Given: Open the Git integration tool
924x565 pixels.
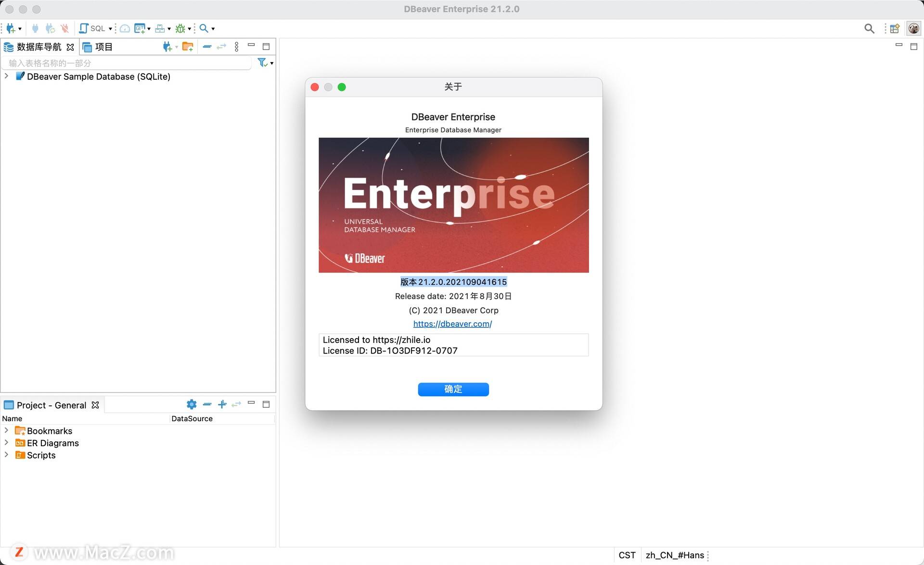Looking at the screenshot, I should pos(140,28).
